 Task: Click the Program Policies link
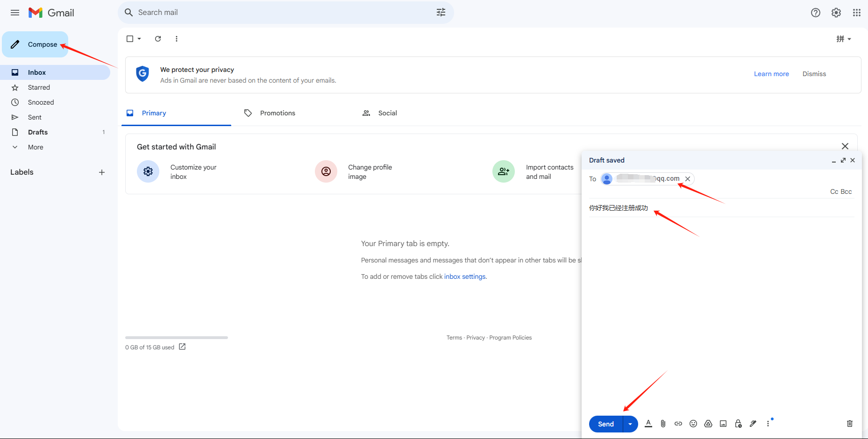coord(511,338)
